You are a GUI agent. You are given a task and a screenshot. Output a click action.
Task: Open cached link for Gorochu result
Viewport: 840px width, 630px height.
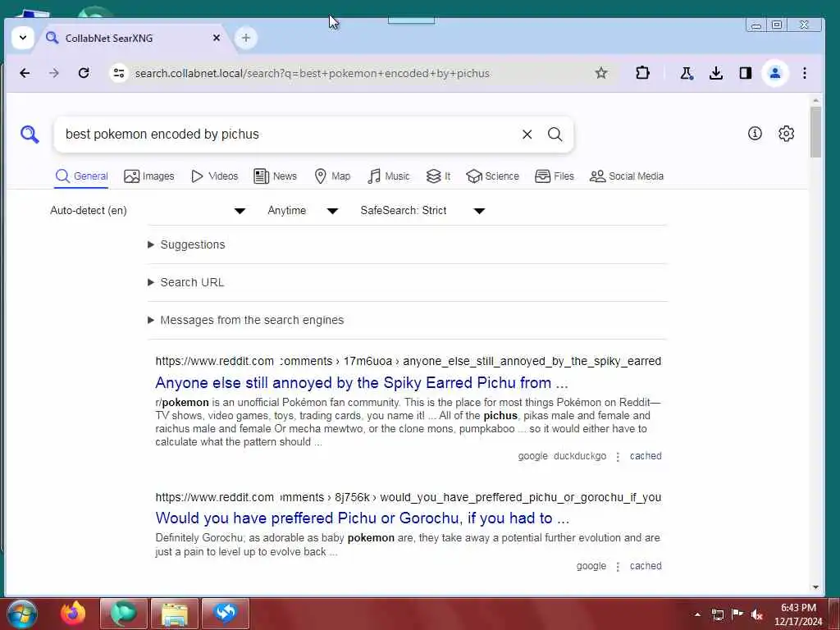coord(646,566)
